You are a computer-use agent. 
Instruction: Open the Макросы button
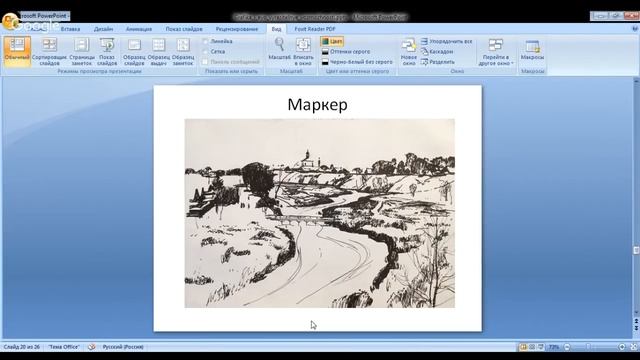point(532,50)
